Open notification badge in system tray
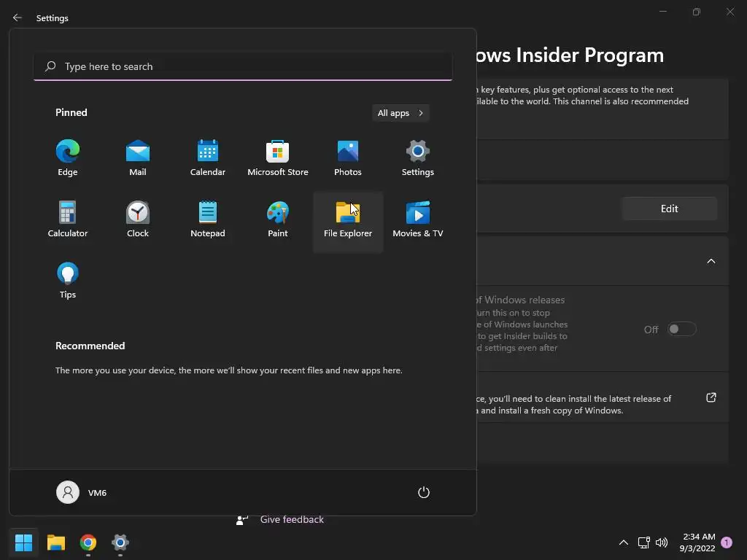 (727, 542)
